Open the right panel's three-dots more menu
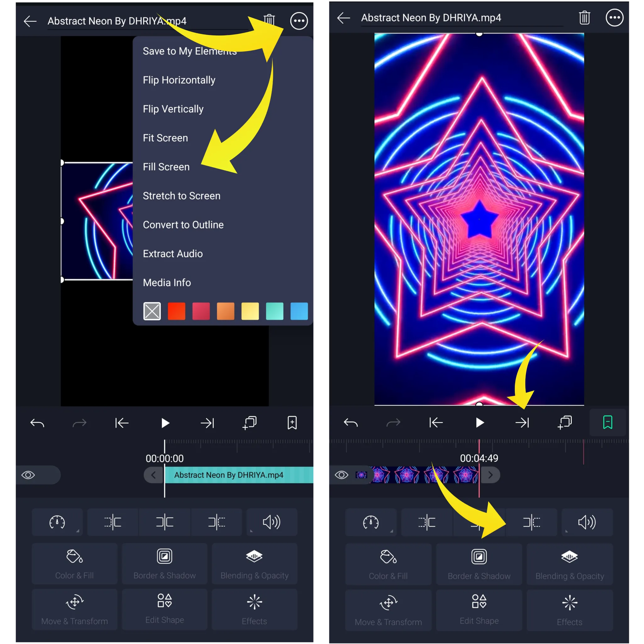This screenshot has height=644, width=644. click(614, 18)
